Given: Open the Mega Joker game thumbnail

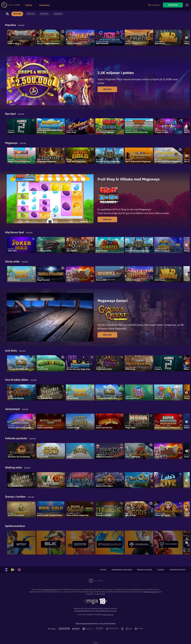Looking at the screenshot, I should tap(139, 422).
